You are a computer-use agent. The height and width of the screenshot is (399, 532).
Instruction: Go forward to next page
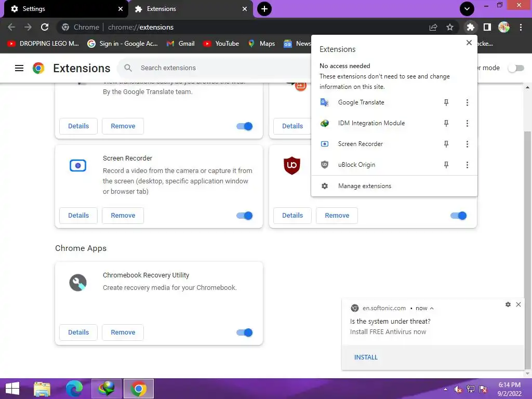(x=28, y=27)
